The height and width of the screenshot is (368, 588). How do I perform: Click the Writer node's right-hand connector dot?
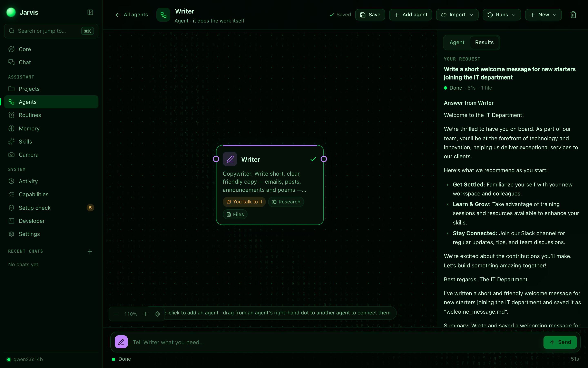(324, 159)
